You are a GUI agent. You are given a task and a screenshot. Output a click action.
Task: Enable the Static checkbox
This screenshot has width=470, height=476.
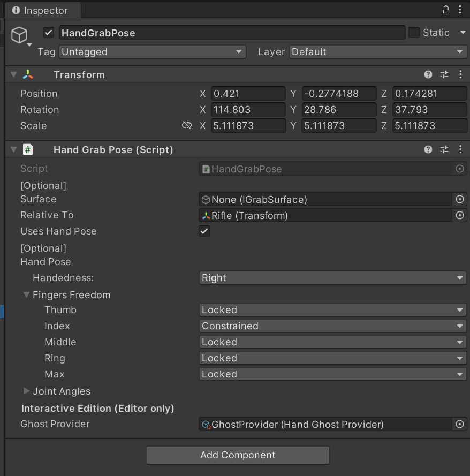coord(414,33)
